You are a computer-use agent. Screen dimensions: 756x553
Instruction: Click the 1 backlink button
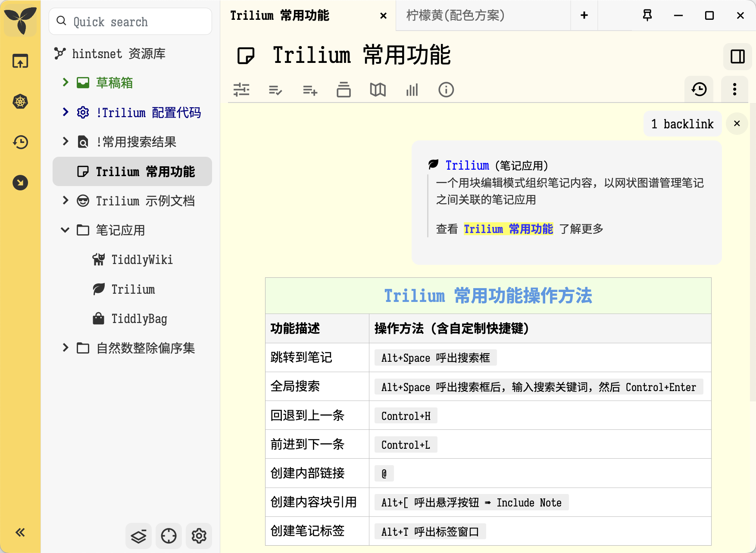tap(682, 124)
